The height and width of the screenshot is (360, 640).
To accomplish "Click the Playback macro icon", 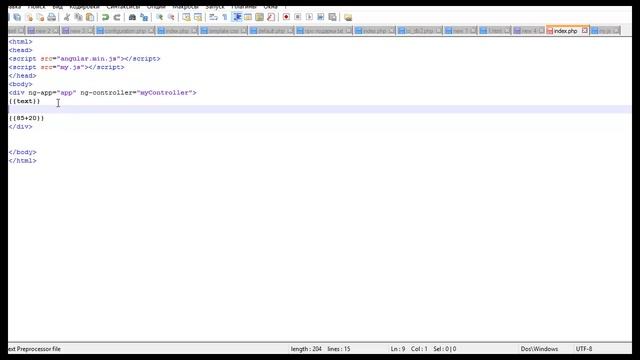I will coord(309,17).
